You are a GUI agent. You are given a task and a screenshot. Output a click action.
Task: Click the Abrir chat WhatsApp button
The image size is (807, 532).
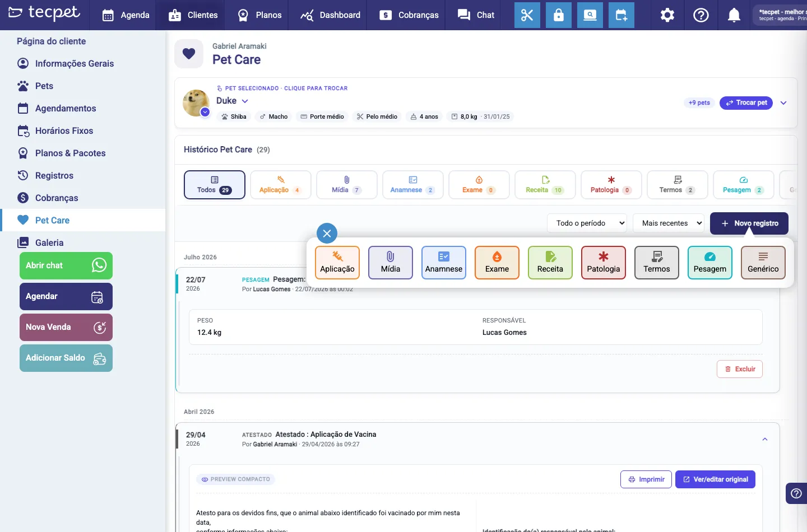coord(66,265)
